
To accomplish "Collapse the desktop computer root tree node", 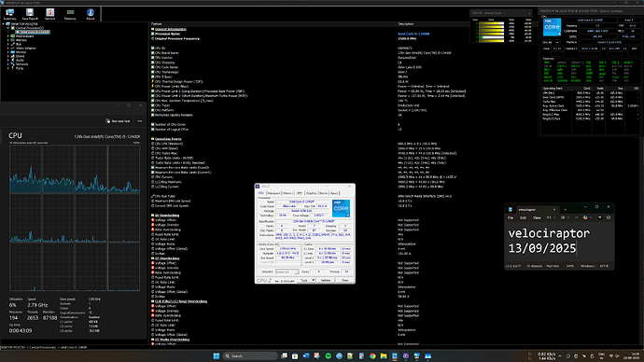I will pyautogui.click(x=4, y=24).
